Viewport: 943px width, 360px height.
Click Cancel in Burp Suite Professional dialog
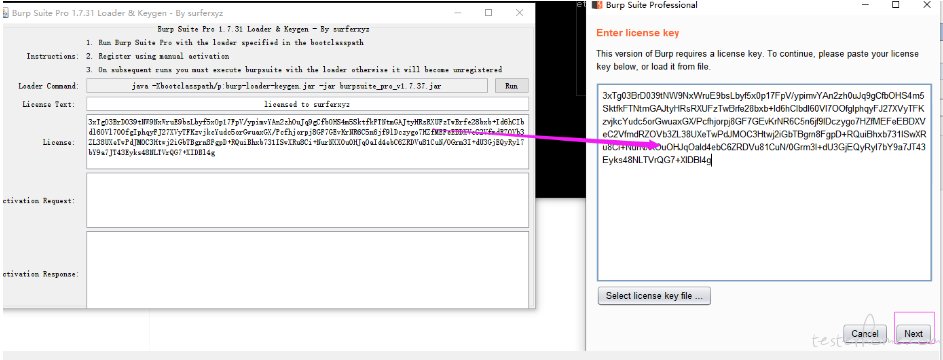[865, 334]
